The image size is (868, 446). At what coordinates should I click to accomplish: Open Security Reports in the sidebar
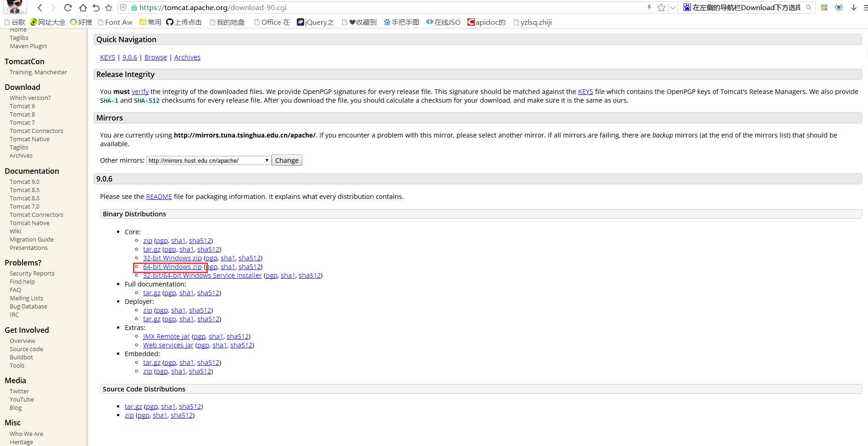32,273
